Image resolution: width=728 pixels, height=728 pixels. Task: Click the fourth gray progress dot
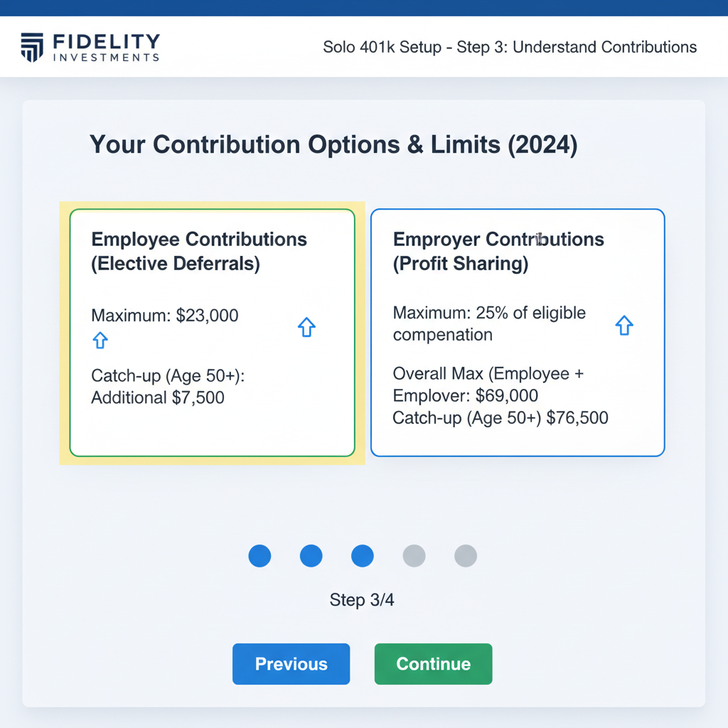pos(414,556)
